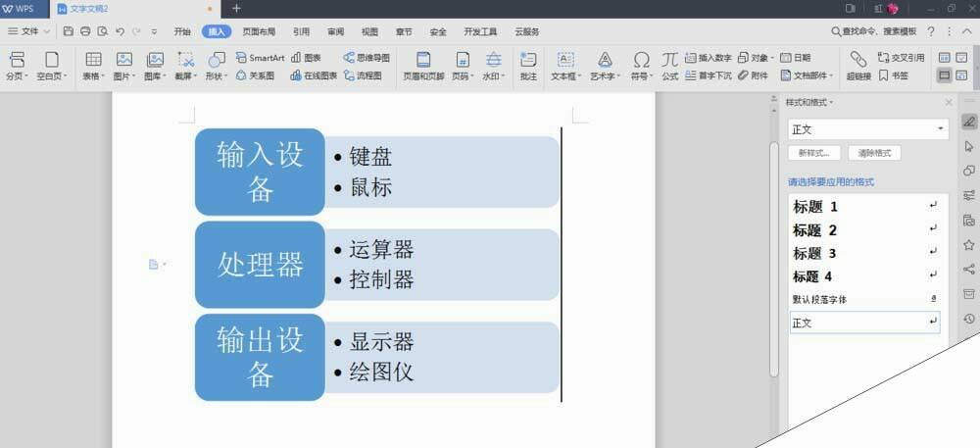This screenshot has width=980, height=448.
Task: Insert an attachment (附件)
Action: coord(753,75)
